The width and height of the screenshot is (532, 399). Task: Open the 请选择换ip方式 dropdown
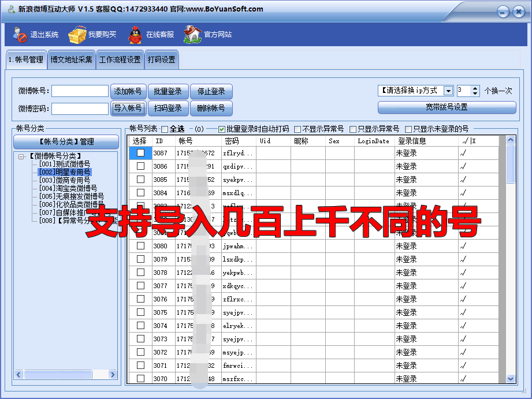(x=448, y=91)
